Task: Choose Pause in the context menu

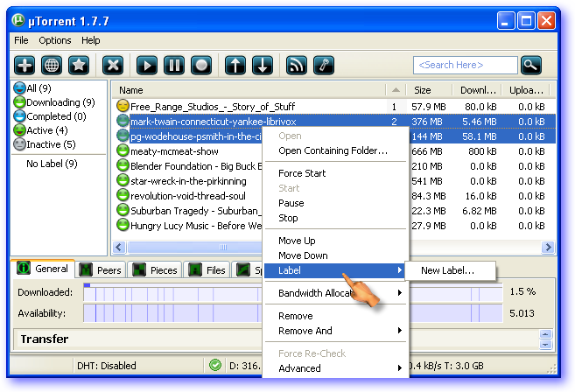Action: [x=335, y=203]
